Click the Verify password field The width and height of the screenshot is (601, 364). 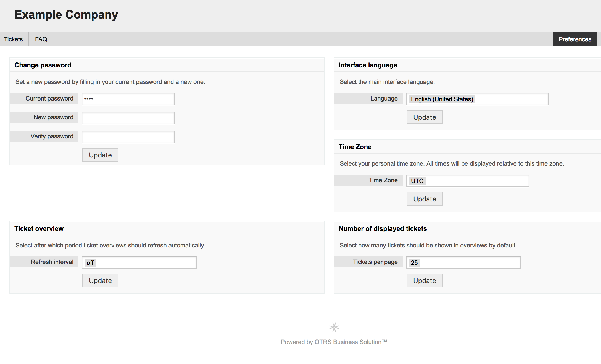tap(128, 136)
